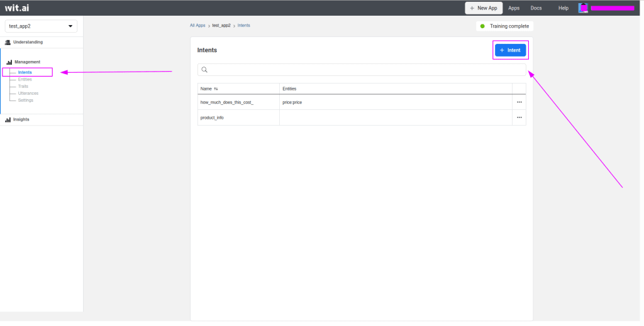The width and height of the screenshot is (644, 326).
Task: Open the Apps menu
Action: (x=514, y=8)
